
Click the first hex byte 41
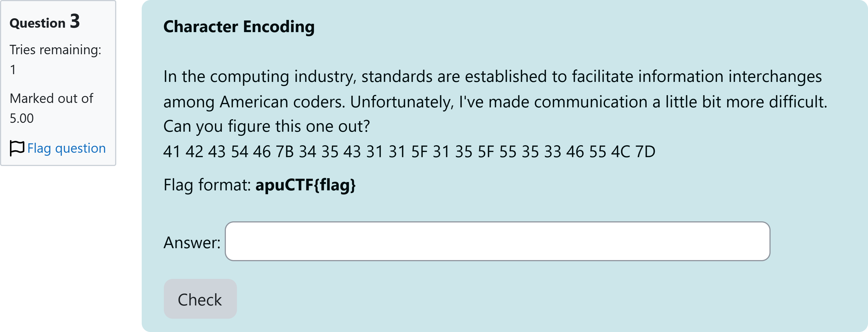click(172, 152)
